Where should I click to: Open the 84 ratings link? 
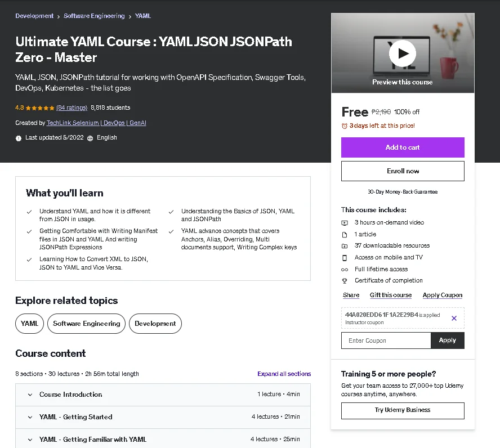coord(72,107)
